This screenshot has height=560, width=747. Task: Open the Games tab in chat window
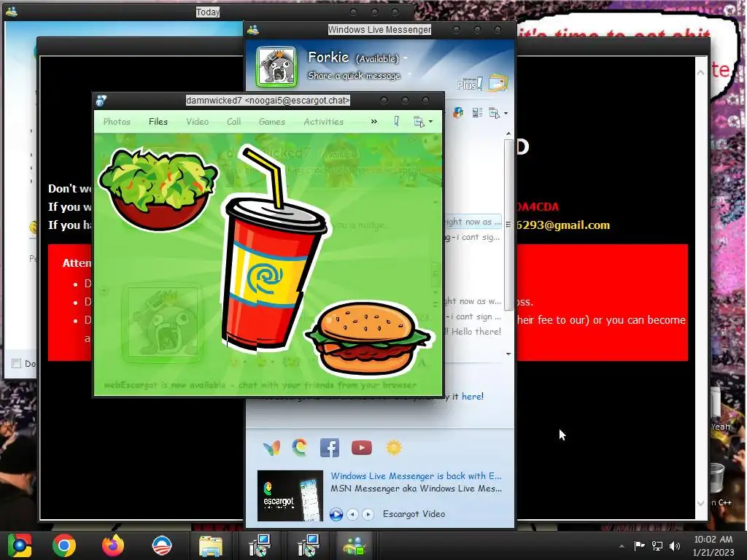[272, 122]
